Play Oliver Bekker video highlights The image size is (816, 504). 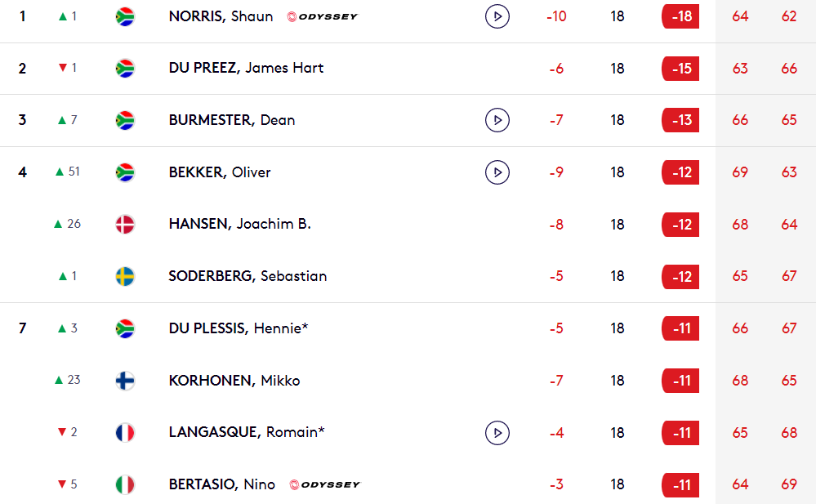coord(497,172)
